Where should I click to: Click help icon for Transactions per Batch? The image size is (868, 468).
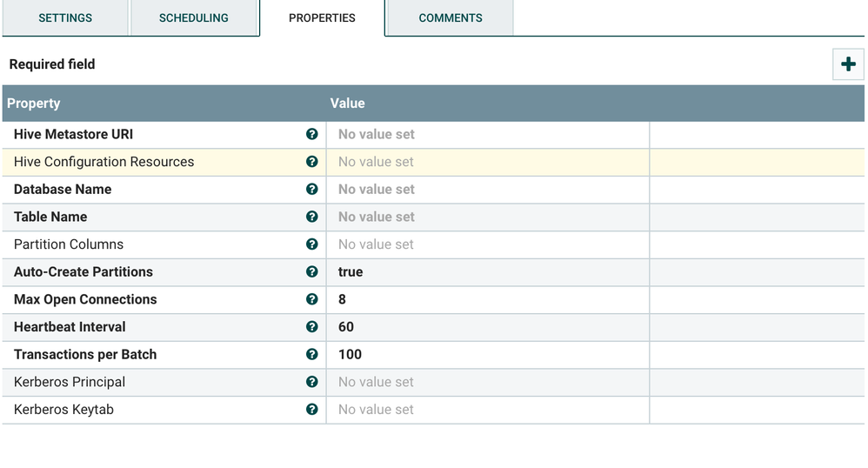point(311,354)
